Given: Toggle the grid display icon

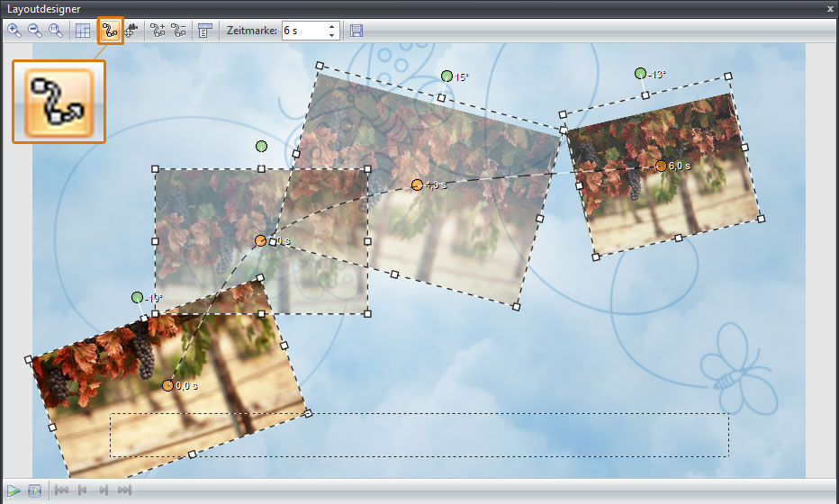Looking at the screenshot, I should [x=83, y=31].
